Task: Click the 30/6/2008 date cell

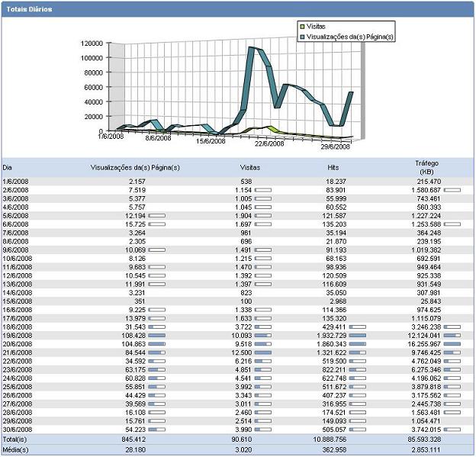Action: tap(17, 429)
